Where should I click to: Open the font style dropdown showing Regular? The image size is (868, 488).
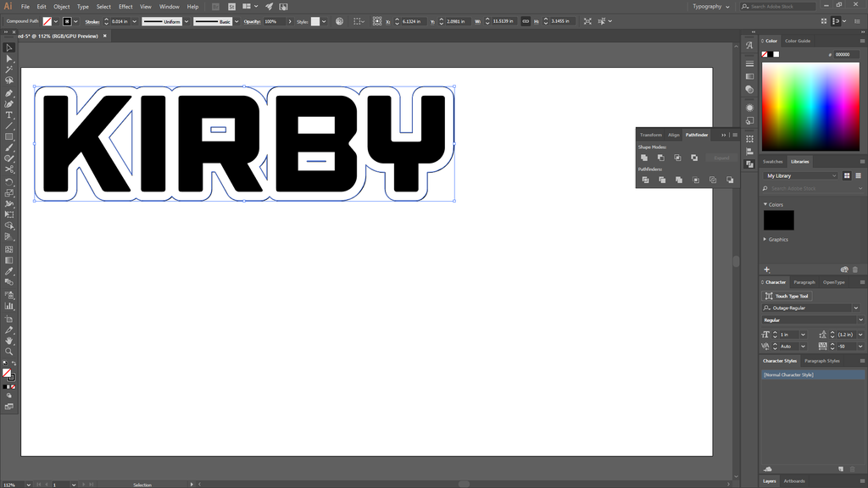[x=811, y=319]
